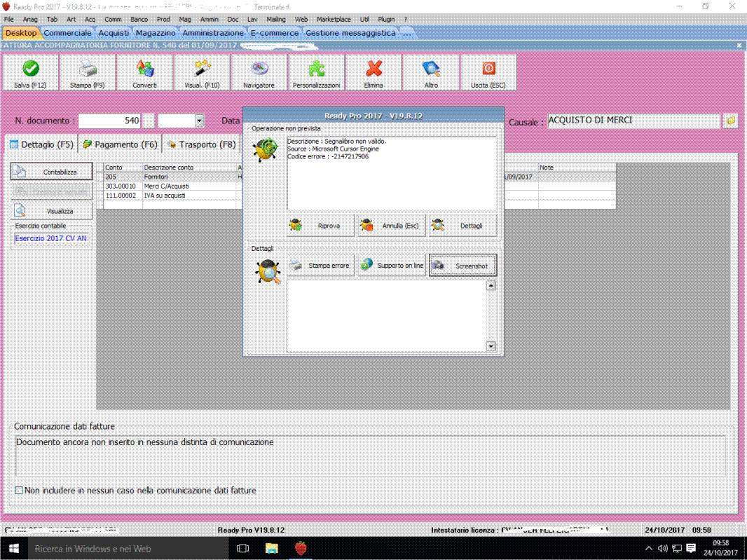The width and height of the screenshot is (747, 560).
Task: Open Personalizzazioni puzzle piece button
Action: (x=316, y=72)
